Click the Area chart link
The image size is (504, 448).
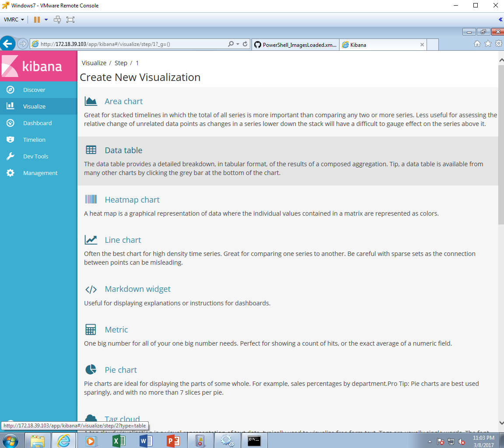(124, 101)
